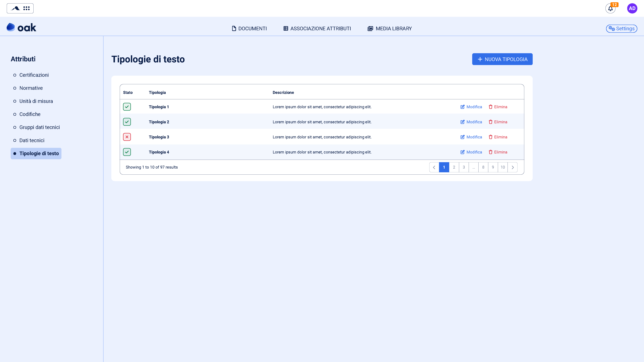Click the NUOVA TIPOLOGIA button
Viewport: 644px width, 362px height.
click(502, 59)
